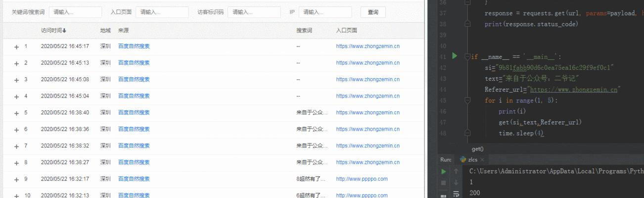Image resolution: width=644 pixels, height=198 pixels.
Task: Focus the 入口页面 input field
Action: [x=162, y=12]
